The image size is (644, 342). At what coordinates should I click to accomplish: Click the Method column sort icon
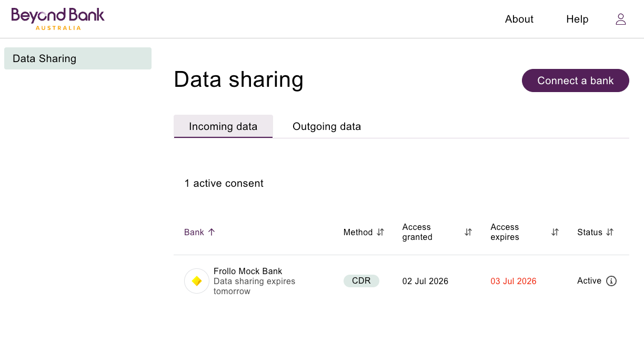381,232
